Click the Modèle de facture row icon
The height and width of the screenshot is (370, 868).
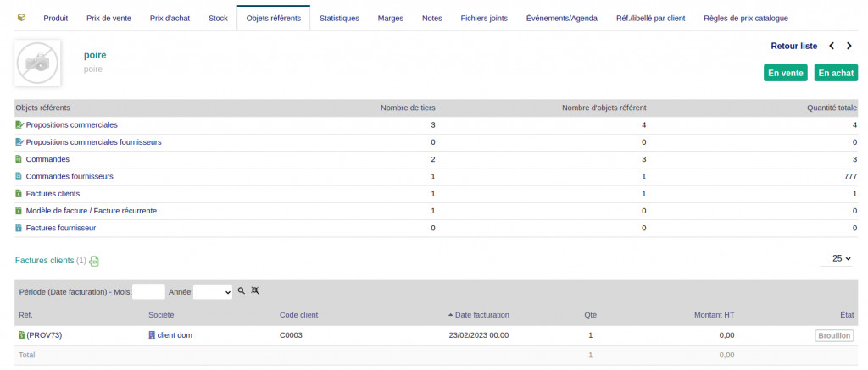[x=19, y=211]
